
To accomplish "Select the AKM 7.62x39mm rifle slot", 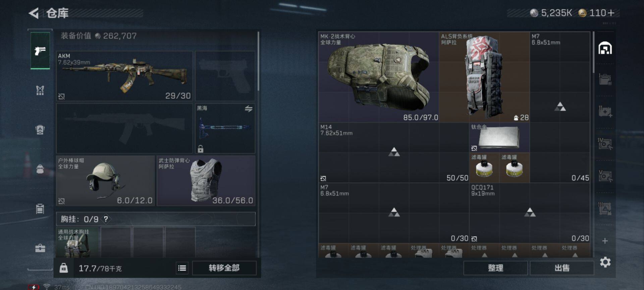I will (124, 76).
